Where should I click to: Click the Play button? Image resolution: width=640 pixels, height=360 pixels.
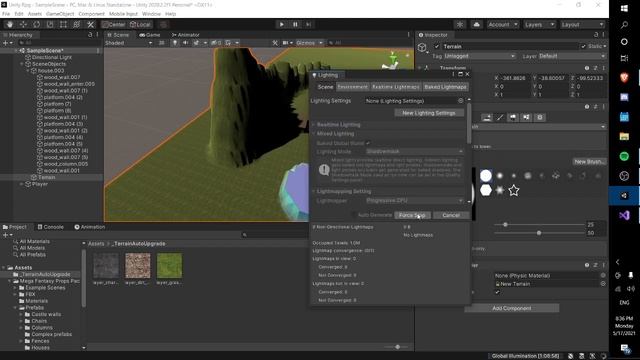pyautogui.click(x=282, y=24)
